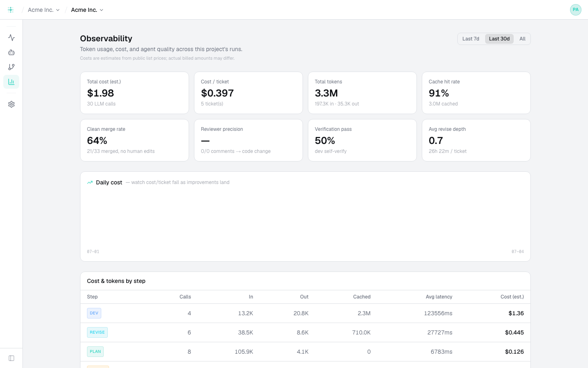Click the 123556ms latency value
Viewport: 588px width, 368px height.
point(438,313)
